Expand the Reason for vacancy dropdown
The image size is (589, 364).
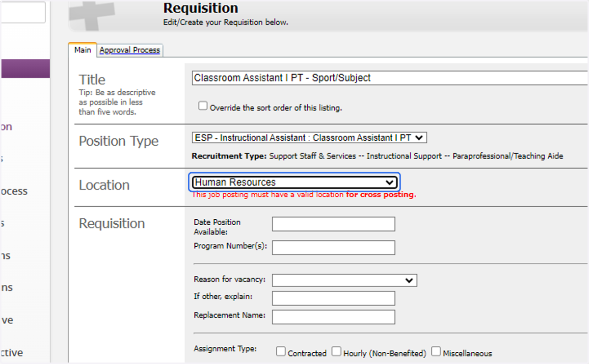[345, 281]
